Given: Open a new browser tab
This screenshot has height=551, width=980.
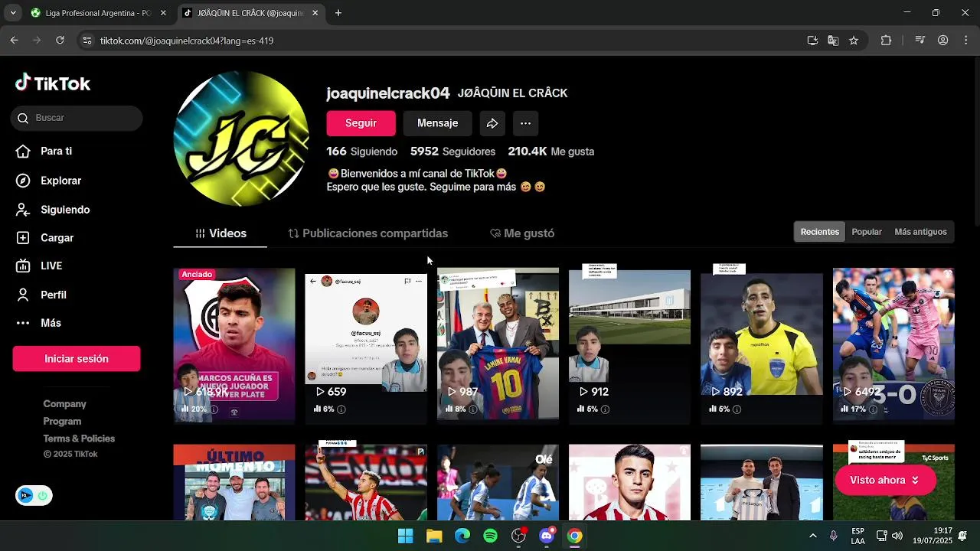Looking at the screenshot, I should tap(338, 13).
